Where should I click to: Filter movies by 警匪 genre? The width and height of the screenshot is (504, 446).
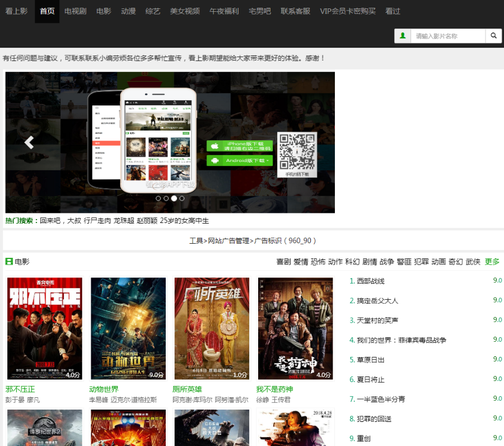coord(404,262)
